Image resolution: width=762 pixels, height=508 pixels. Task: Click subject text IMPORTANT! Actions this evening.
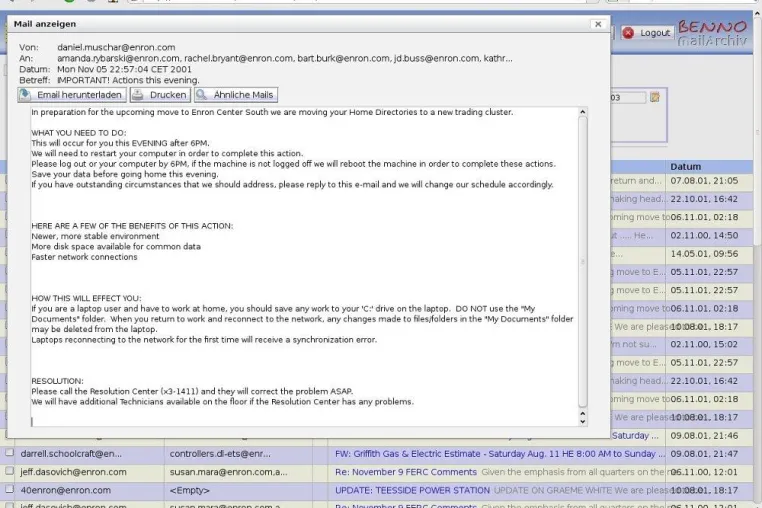pyautogui.click(x=128, y=80)
